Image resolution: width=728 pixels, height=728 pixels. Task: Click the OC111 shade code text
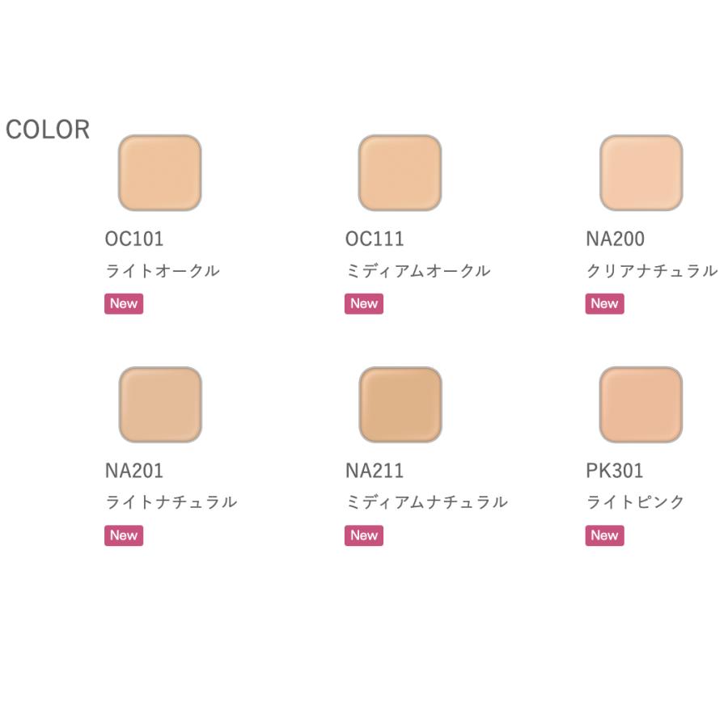click(375, 239)
